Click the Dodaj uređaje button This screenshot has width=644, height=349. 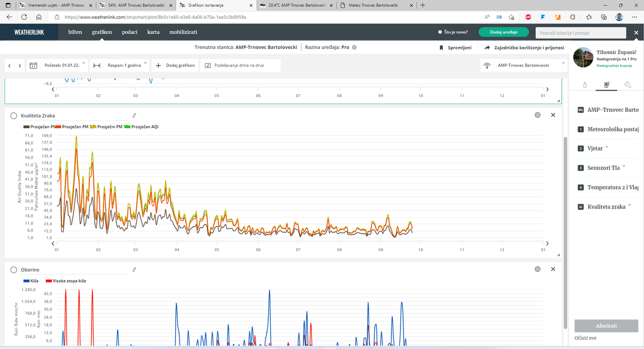(x=504, y=32)
